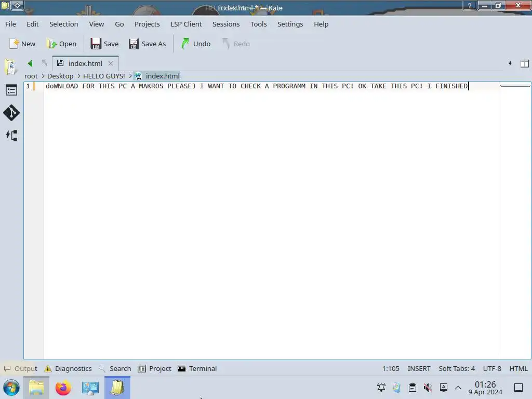
Task: Open the Settings menu
Action: (290, 24)
